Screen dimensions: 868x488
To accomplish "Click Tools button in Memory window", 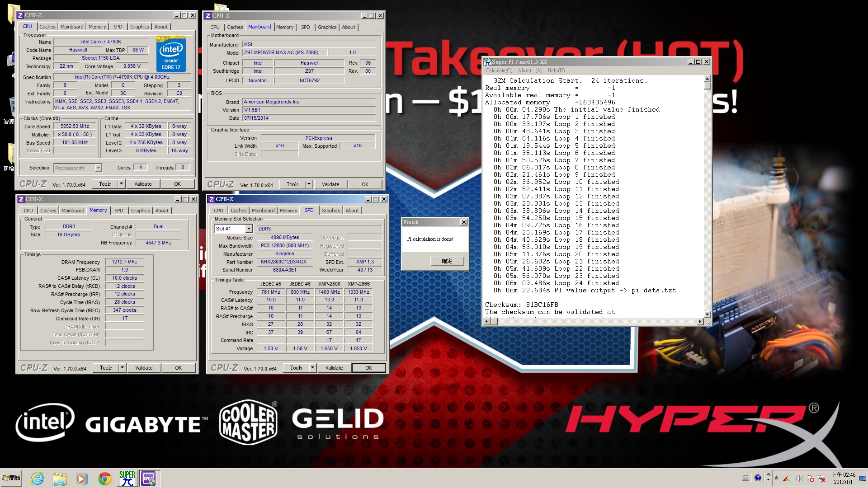I will tap(106, 368).
